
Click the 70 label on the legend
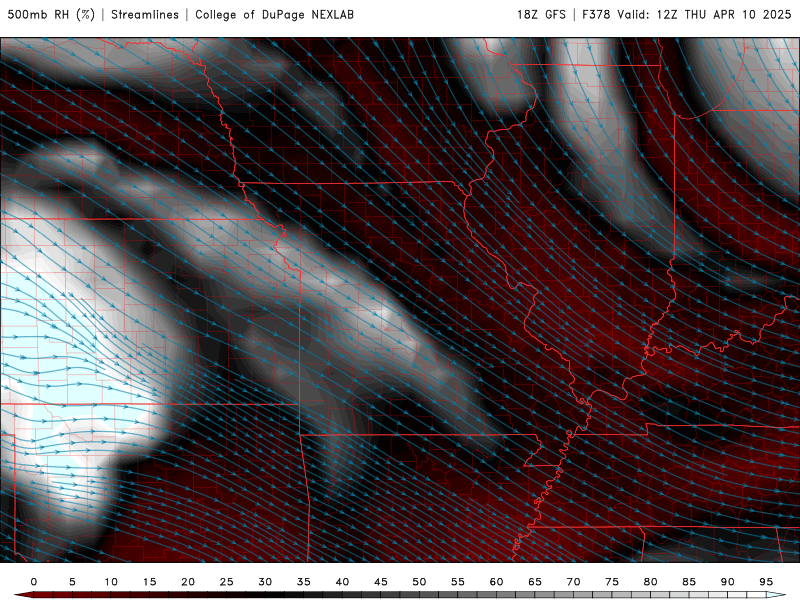pos(573,582)
